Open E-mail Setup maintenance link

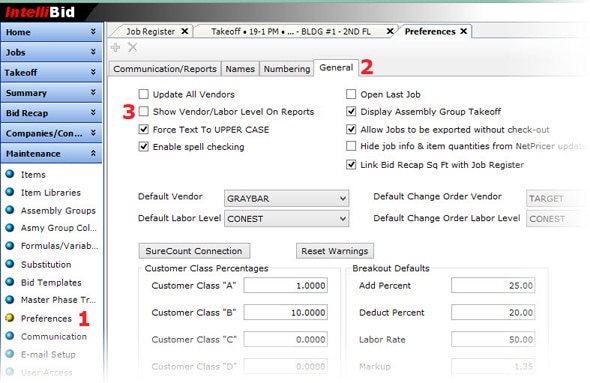[48, 355]
